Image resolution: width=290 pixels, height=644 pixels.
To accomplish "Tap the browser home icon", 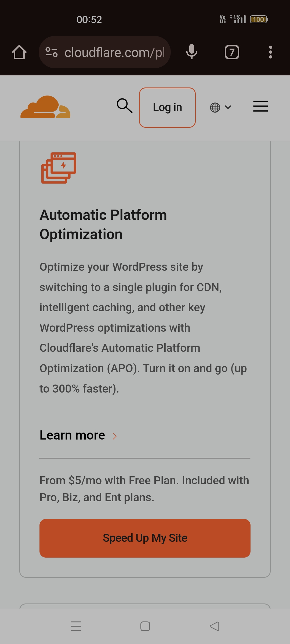I will click(x=19, y=52).
